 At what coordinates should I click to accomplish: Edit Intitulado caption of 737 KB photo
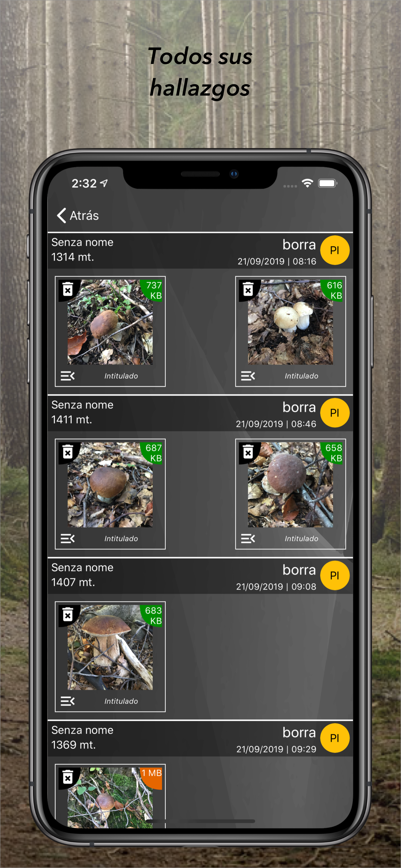(x=121, y=376)
